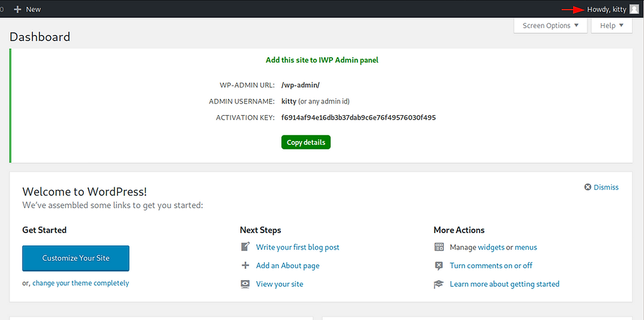Screen dimensions: 644x320
Task: Open Learn more about getting started
Action: [x=505, y=284]
